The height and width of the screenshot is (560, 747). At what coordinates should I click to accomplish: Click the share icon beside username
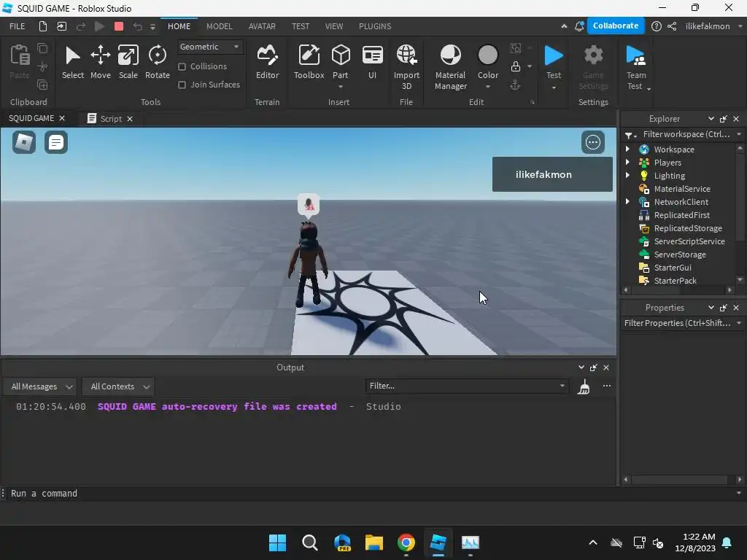pyautogui.click(x=672, y=26)
